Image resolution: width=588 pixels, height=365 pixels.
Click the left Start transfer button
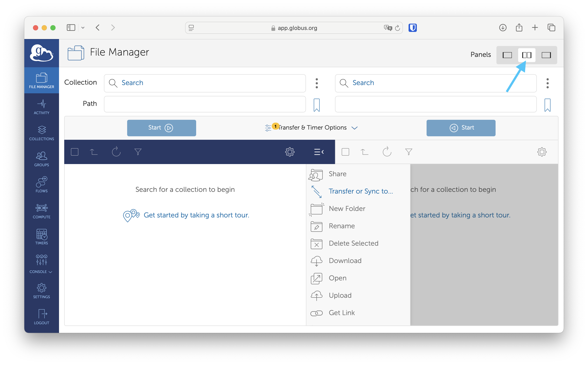pos(161,128)
